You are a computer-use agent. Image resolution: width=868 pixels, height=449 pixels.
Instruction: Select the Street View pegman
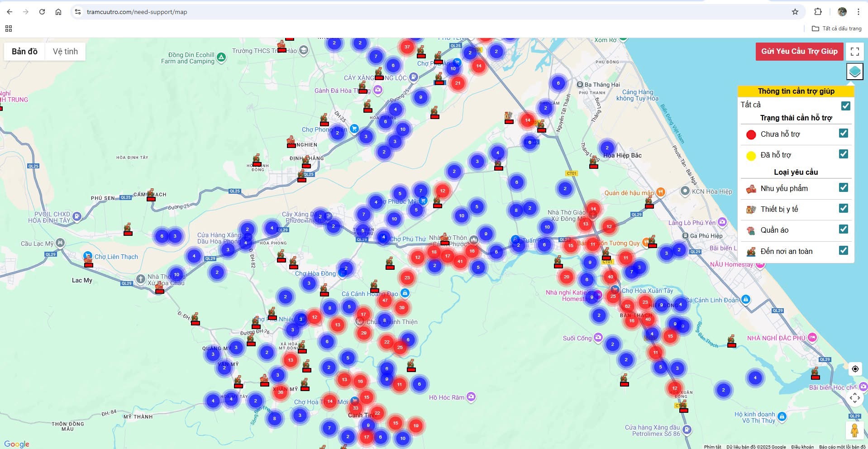(854, 430)
